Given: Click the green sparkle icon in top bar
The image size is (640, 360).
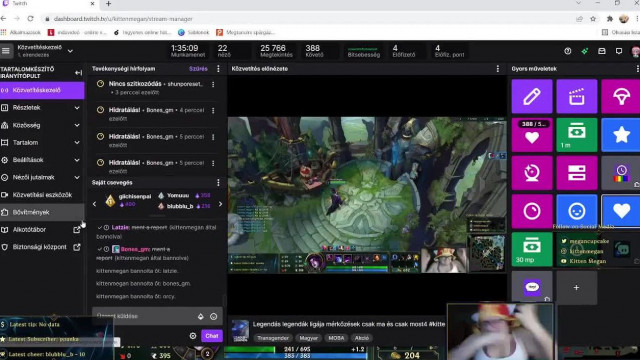Looking at the screenshot, I should [585, 51].
